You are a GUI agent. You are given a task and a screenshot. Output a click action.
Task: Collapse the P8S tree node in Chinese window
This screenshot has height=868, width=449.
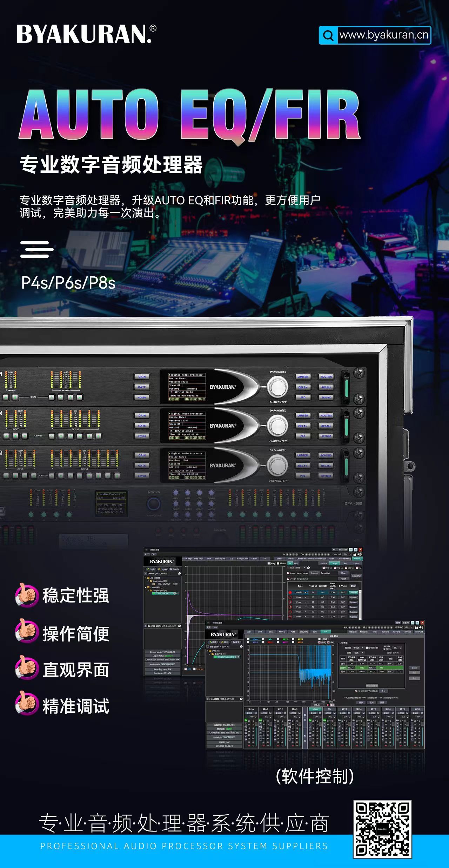[x=207, y=651]
